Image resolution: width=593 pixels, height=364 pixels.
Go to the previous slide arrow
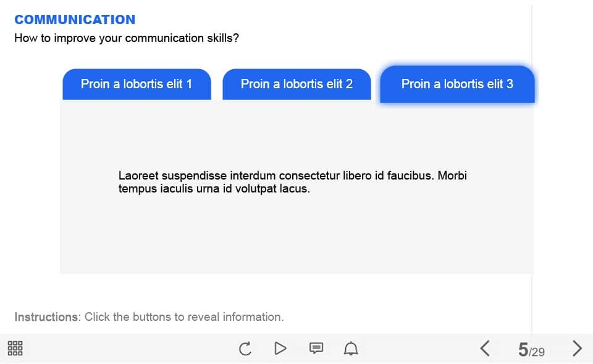[x=485, y=349]
